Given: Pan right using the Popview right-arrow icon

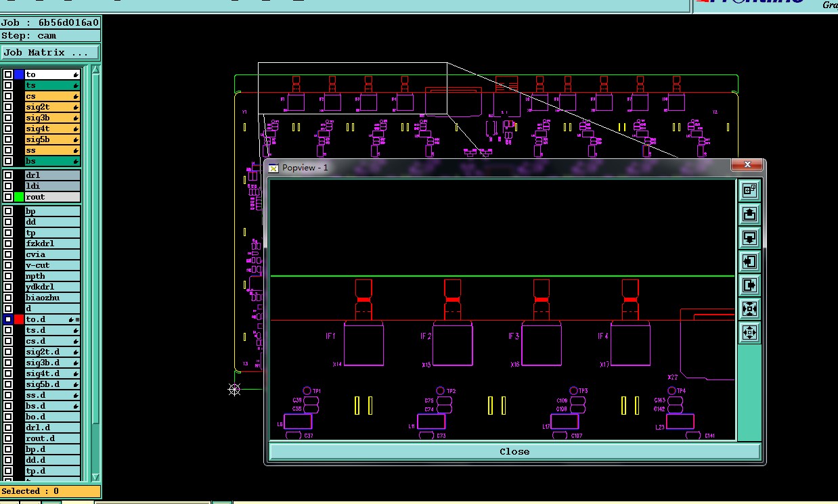Looking at the screenshot, I should (x=749, y=285).
